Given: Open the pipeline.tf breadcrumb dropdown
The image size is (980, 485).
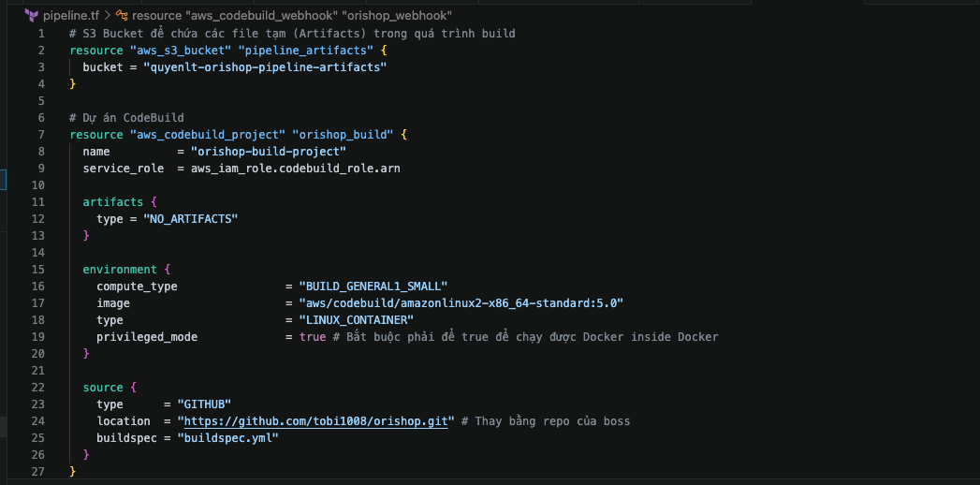Looking at the screenshot, I should click(x=70, y=16).
